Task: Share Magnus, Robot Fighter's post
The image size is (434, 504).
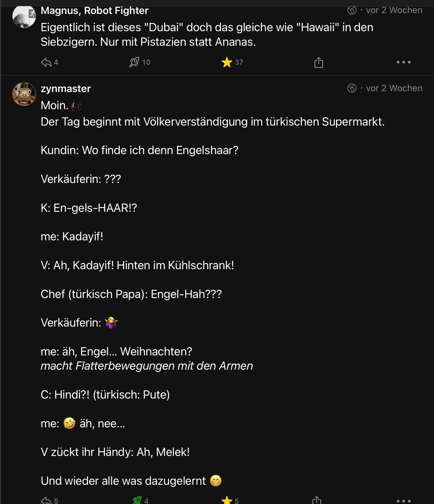Action: coord(319,62)
